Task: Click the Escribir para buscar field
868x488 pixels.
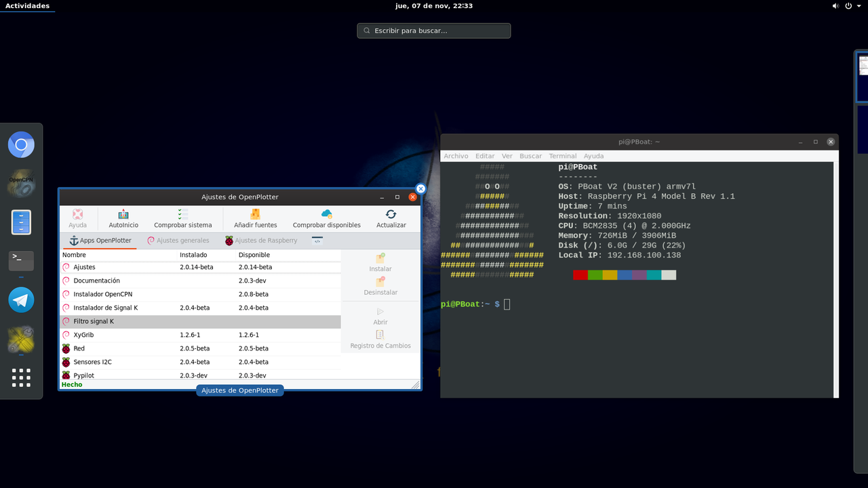Action: tap(434, 30)
